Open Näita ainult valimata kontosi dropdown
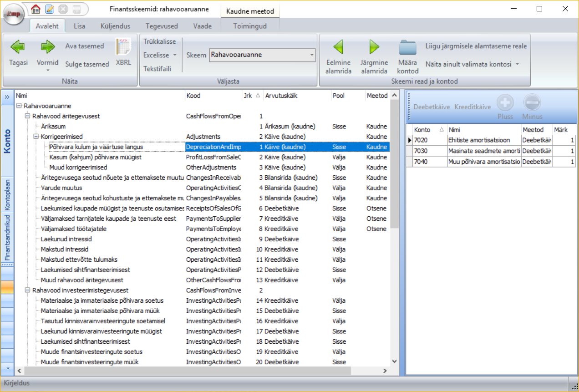The width and height of the screenshot is (579, 392). pos(517,64)
